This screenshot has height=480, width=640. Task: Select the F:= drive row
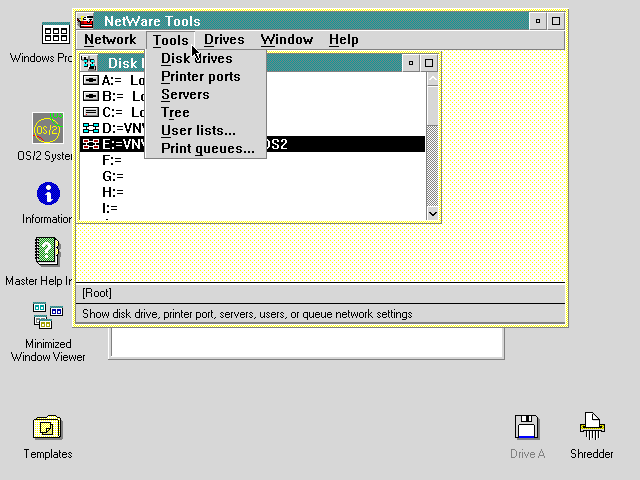[x=252, y=160]
